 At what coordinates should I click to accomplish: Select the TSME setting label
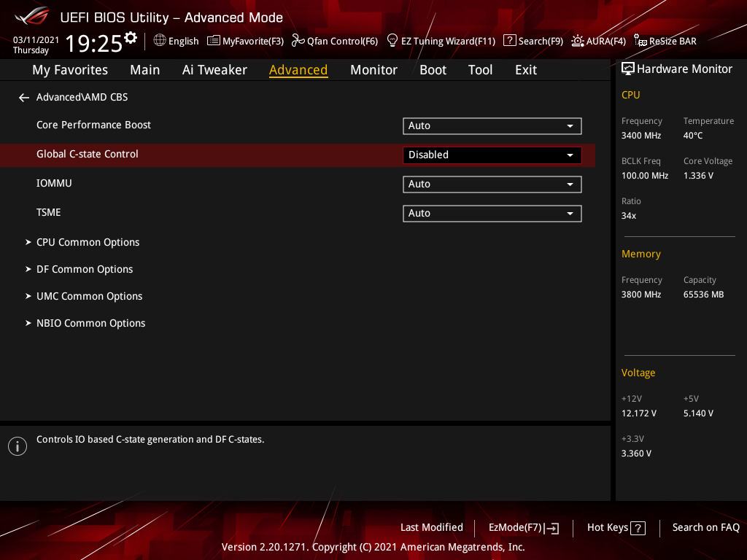pos(49,212)
